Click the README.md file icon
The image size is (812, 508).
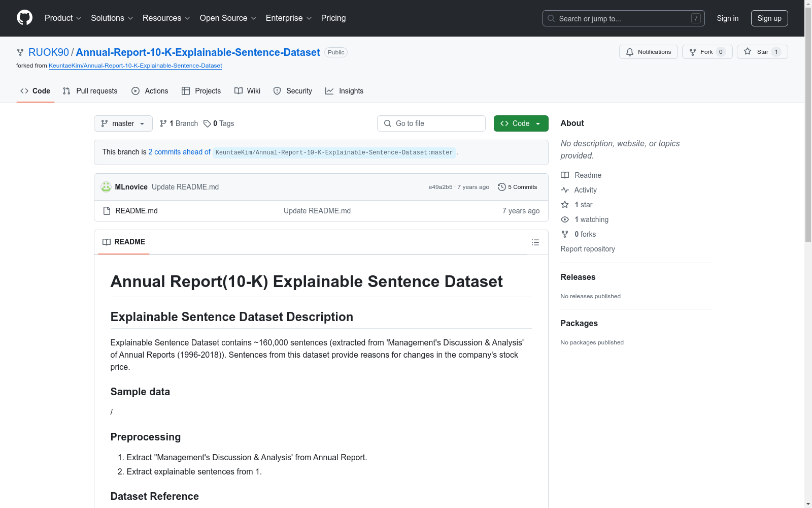click(107, 211)
